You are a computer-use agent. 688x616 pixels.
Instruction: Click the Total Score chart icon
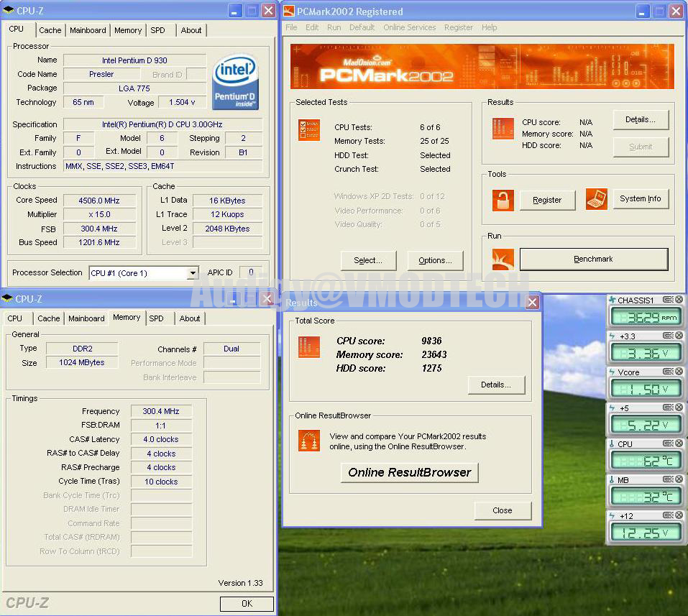tap(309, 347)
